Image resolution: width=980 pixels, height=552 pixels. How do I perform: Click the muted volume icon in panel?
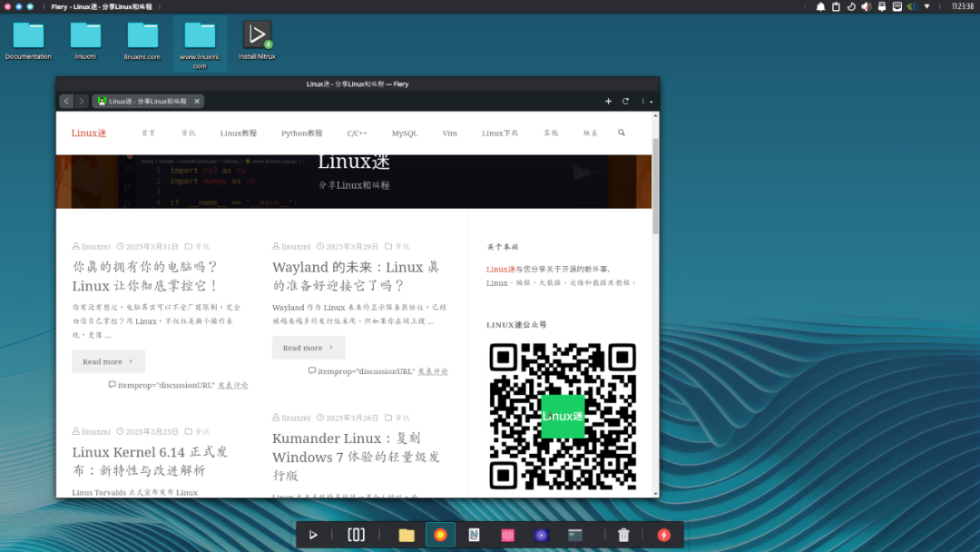(x=867, y=7)
